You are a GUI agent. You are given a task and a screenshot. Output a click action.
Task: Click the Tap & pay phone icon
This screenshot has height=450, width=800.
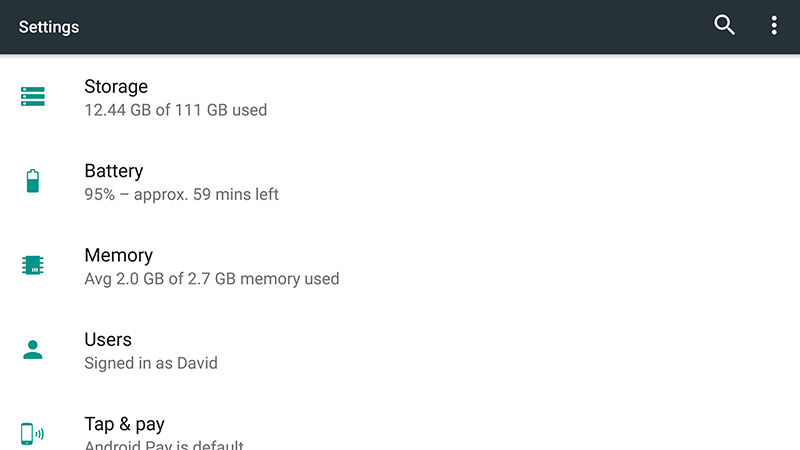[x=33, y=433]
